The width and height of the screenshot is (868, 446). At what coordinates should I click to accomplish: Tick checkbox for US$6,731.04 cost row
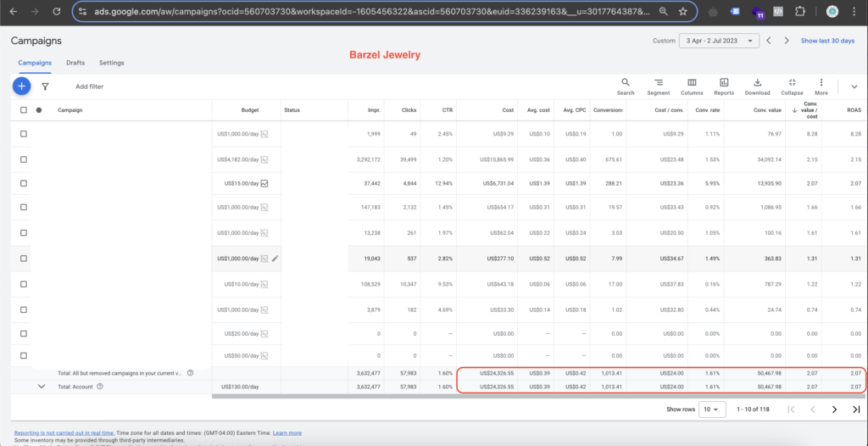(x=23, y=183)
